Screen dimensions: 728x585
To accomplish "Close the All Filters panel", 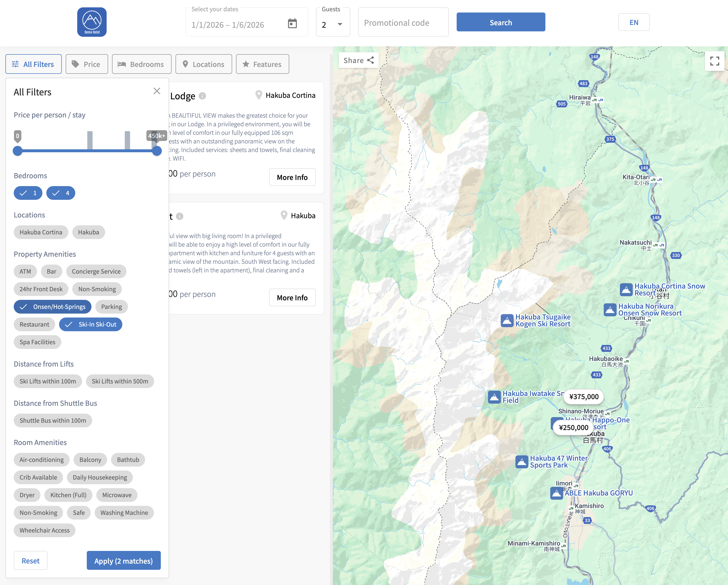I will (x=157, y=91).
